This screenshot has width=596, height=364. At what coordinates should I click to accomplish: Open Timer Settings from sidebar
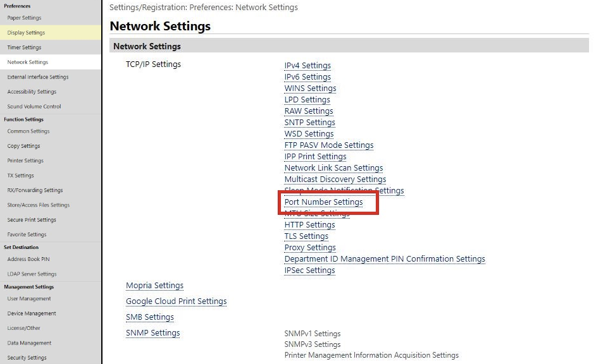24,47
